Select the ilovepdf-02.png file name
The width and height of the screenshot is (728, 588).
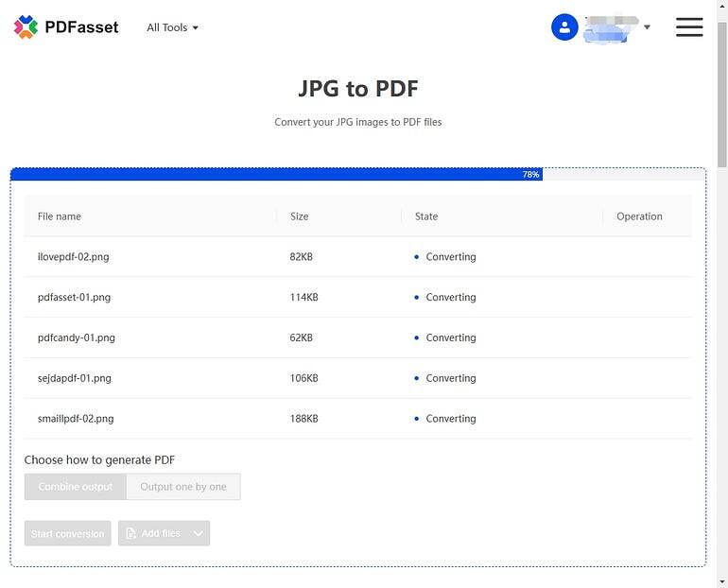point(74,256)
